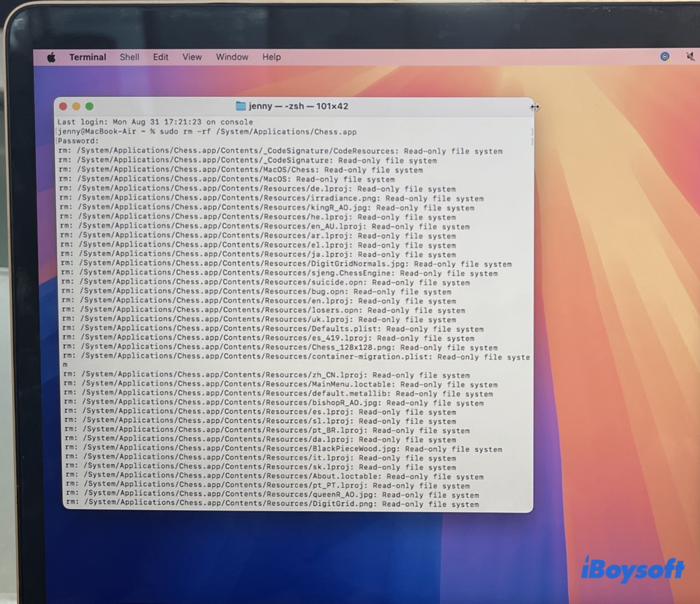Minimize Terminal window with yellow button
Screen dimensions: 700x604
(x=76, y=106)
